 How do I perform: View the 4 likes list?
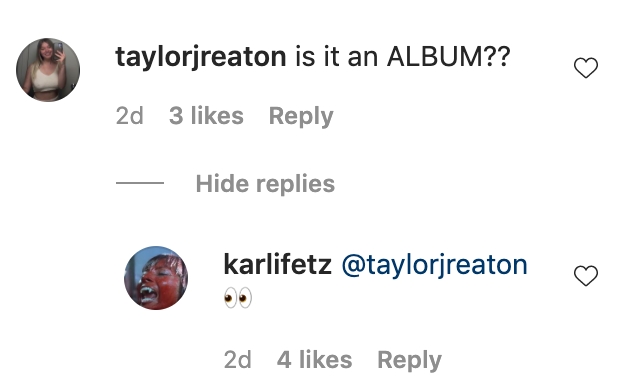click(x=314, y=360)
